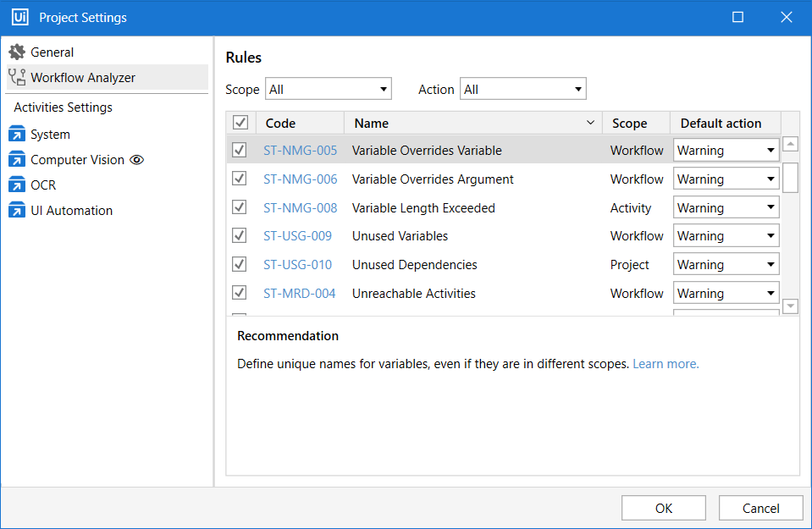Click the eye icon beside Computer Vision
The height and width of the screenshot is (529, 812).
click(x=136, y=160)
